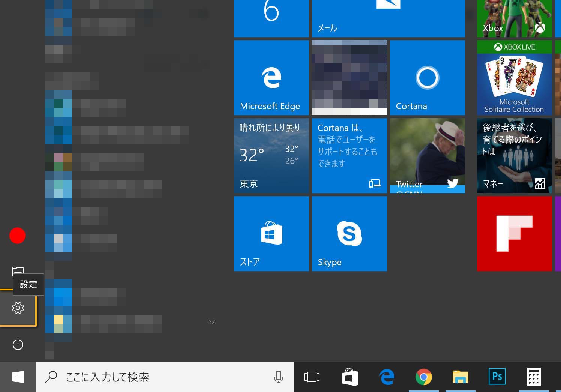Launch Microsoft Edge from the taskbar

387,377
